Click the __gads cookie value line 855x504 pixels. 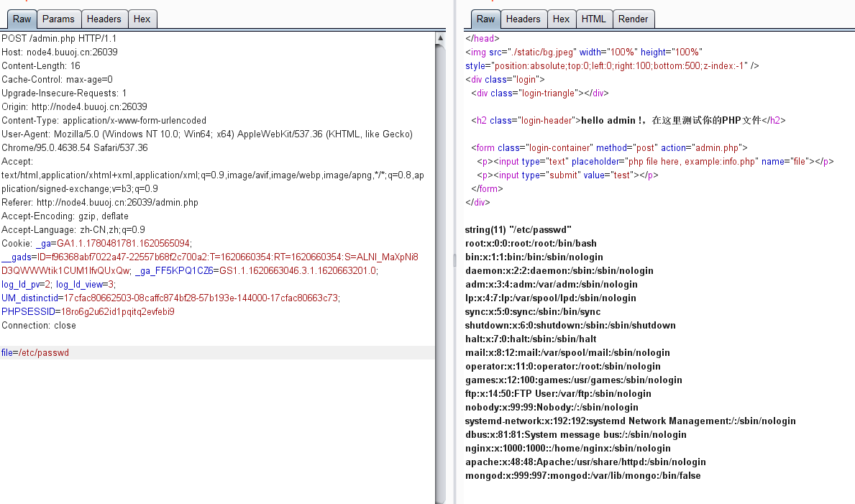coord(210,257)
